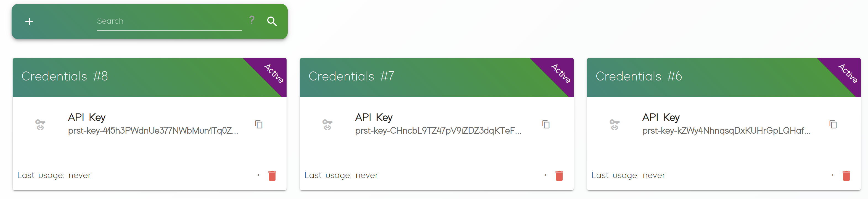Copy the Credentials #8 API key

pyautogui.click(x=259, y=124)
